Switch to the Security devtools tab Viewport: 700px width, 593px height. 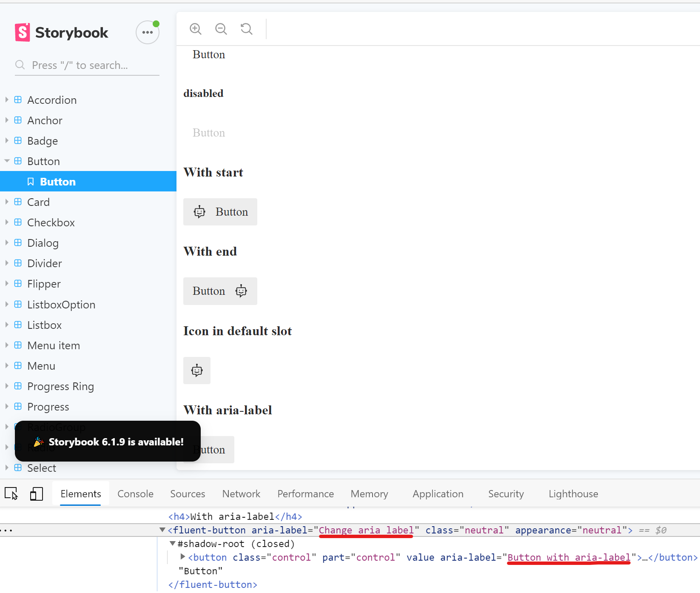click(506, 494)
